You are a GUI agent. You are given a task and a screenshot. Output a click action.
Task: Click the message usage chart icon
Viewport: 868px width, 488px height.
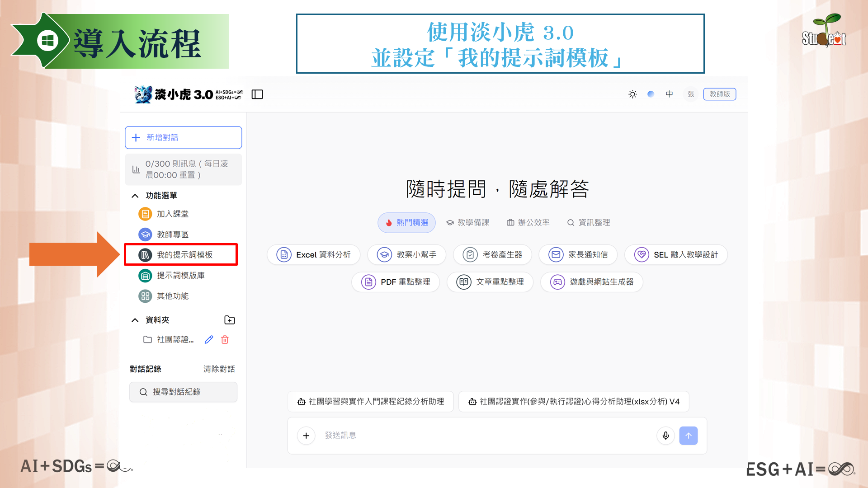(x=136, y=169)
